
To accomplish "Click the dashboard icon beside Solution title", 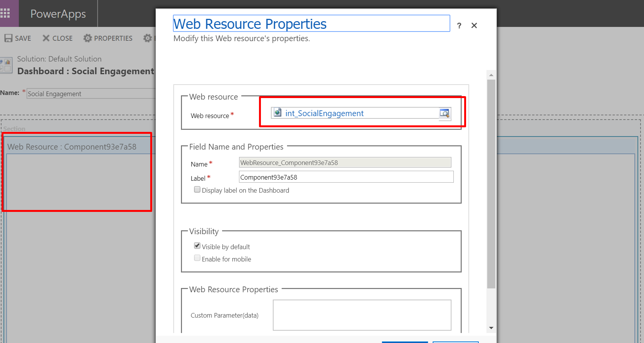I will click(7, 65).
